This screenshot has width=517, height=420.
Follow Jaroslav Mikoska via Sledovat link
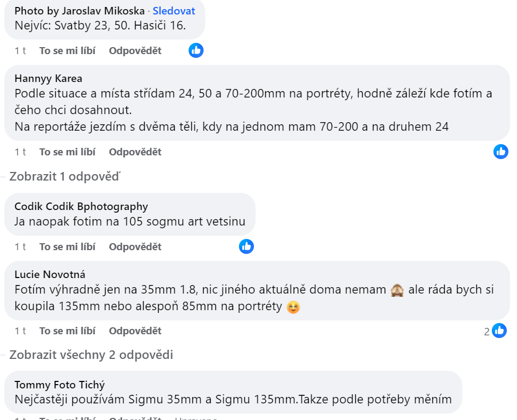(174, 11)
